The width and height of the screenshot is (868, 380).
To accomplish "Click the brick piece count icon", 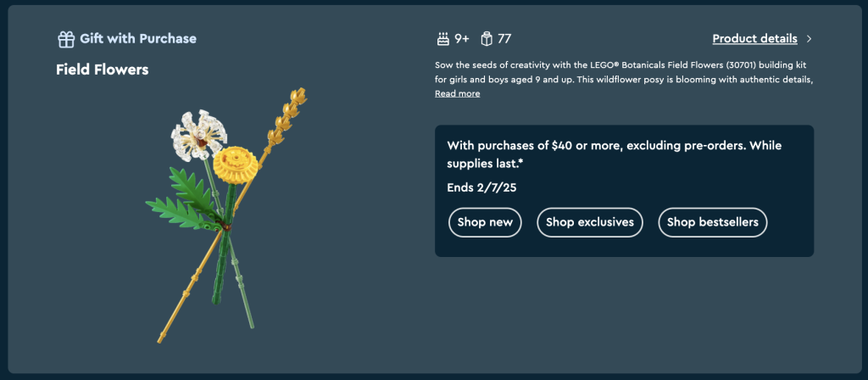I will [487, 38].
